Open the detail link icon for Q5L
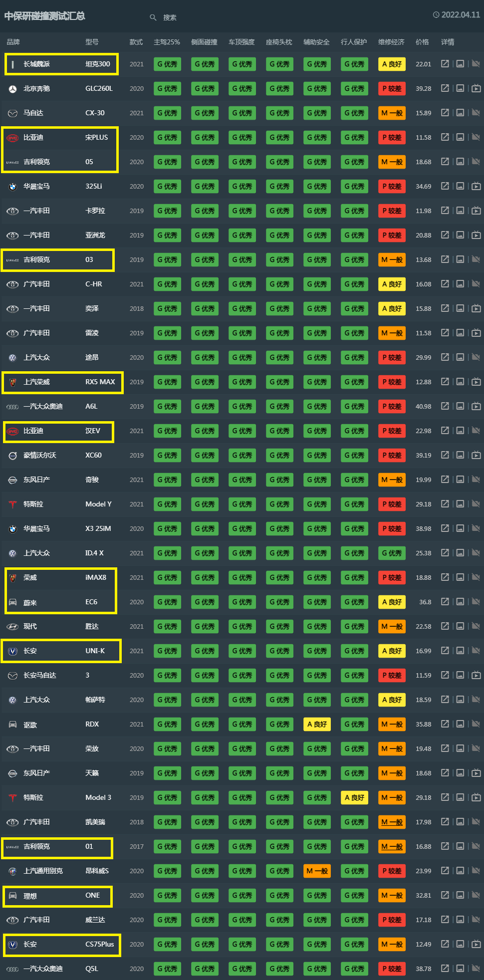 [445, 969]
